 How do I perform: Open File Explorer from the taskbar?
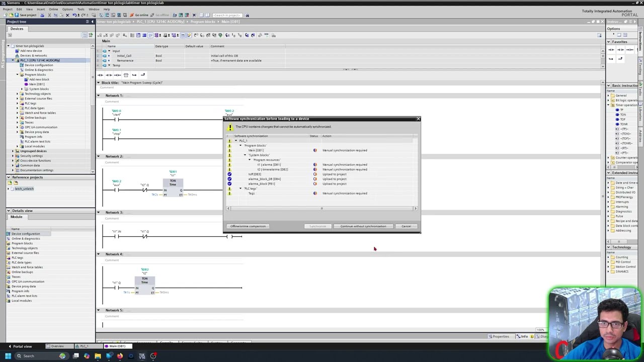(98, 356)
